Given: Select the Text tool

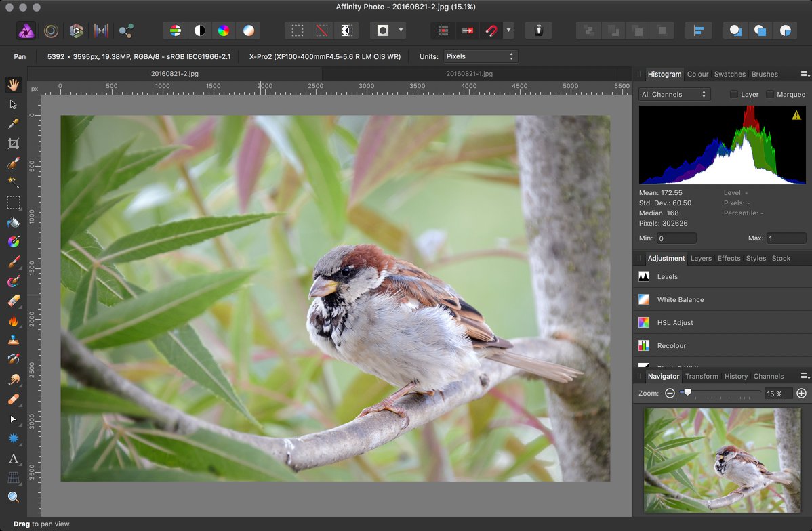Looking at the screenshot, I should 14,458.
